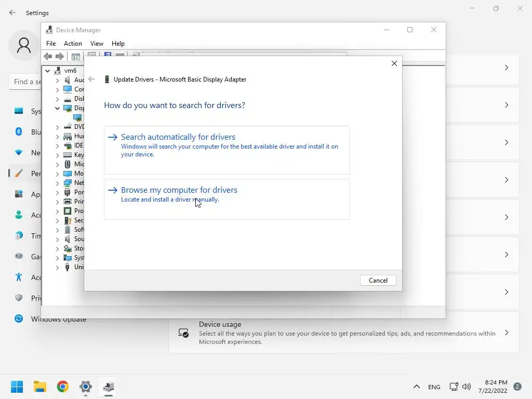The width and height of the screenshot is (532, 399).
Task: Select the Print queues icon
Action: tap(68, 201)
